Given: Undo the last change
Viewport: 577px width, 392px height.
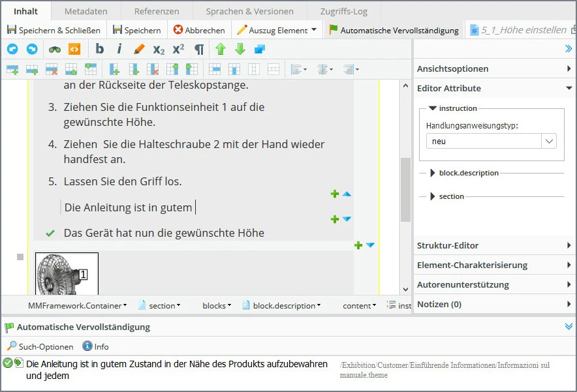Looking at the screenshot, I should point(13,49).
